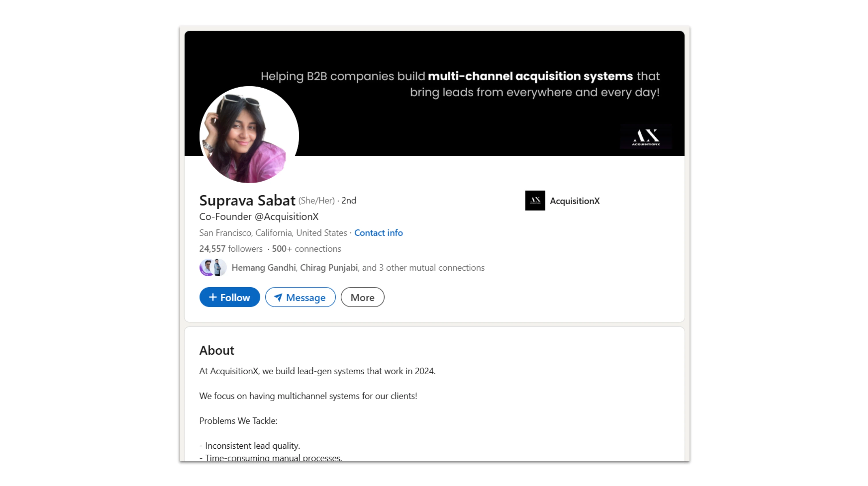Open the More options dropdown
Image resolution: width=868 pixels, height=486 pixels.
point(362,297)
